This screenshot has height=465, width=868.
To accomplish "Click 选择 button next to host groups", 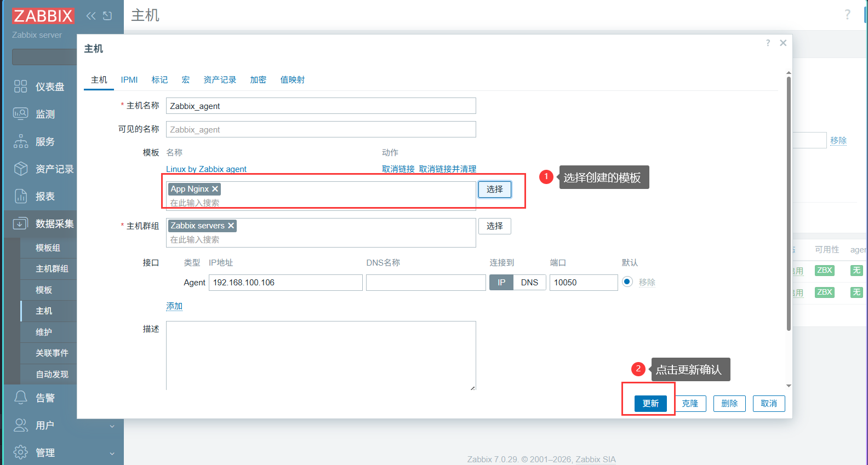I will 495,226.
